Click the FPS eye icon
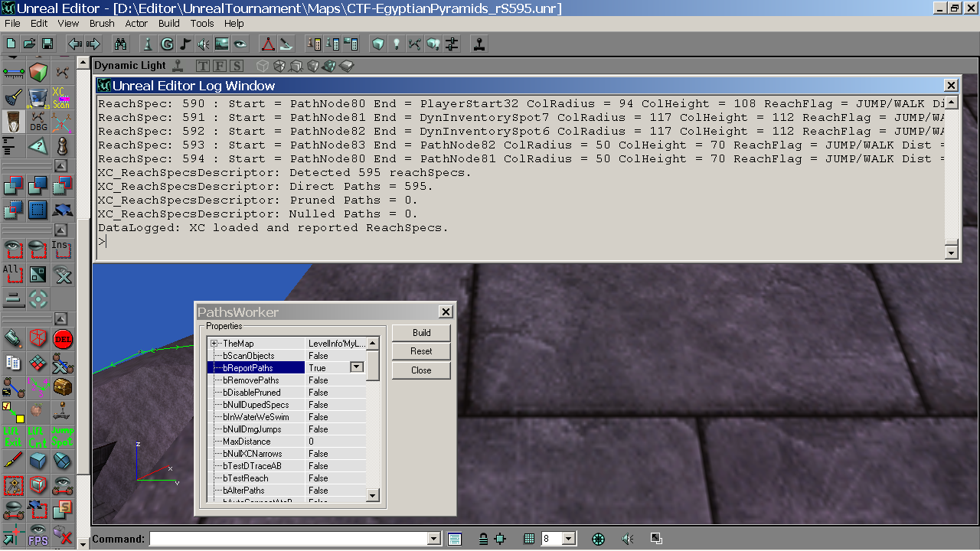The image size is (980, 551). tap(38, 535)
